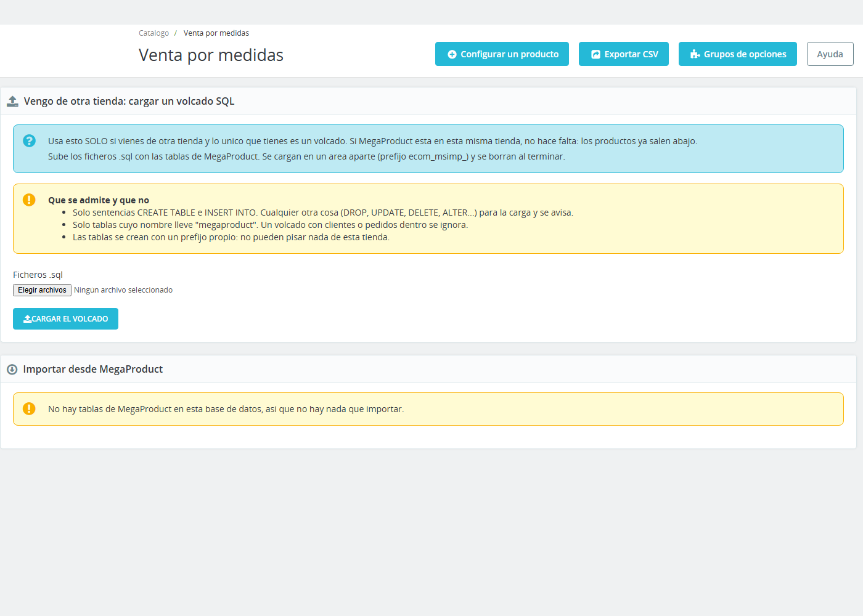The image size is (863, 616).
Task: Click the warning icon beside Que se admite y que no
Action: 29,200
